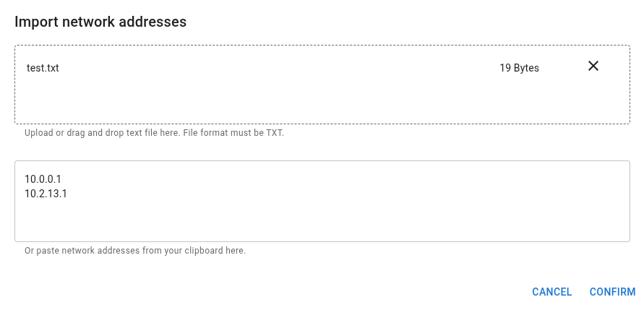Focus empty space below addresses in text area
Screen dimensions: 644x310
point(322,220)
